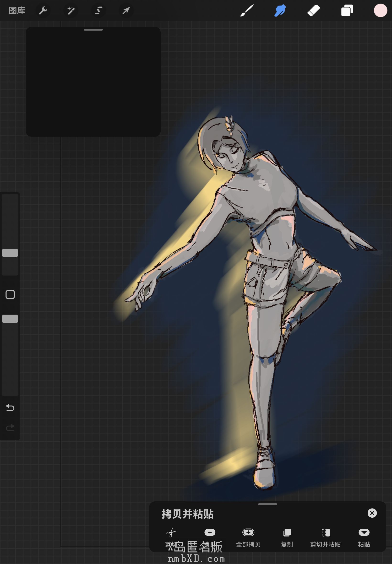Click the opacity slider handle
Image resolution: width=392 pixels, height=564 pixels.
coord(10,319)
